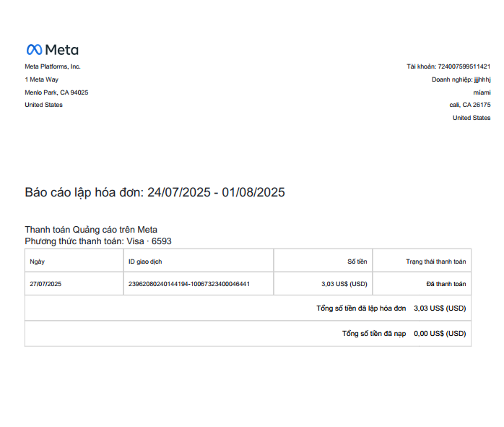Click the Meta wordmark text
Viewport: 504px width, 427px height.
point(61,50)
